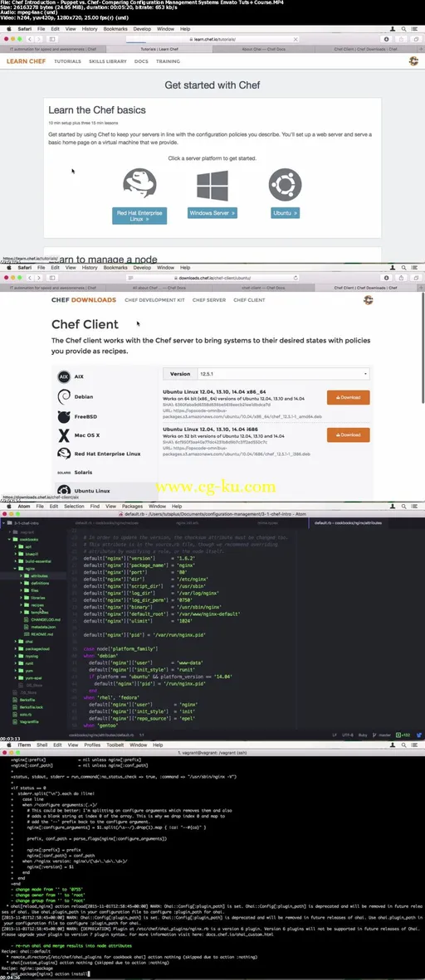Click the Red Hat logo on Learn Chef page

(x=139, y=184)
